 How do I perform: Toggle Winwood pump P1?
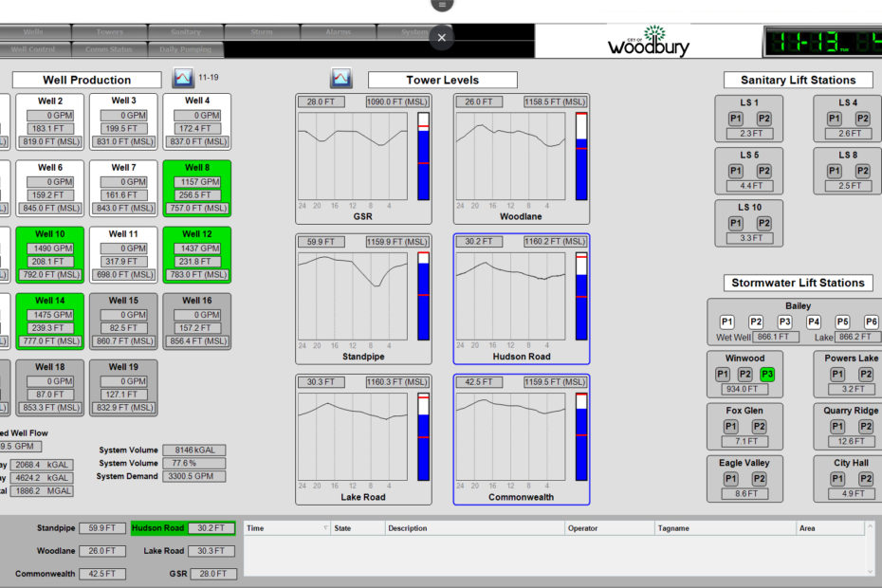pos(723,375)
